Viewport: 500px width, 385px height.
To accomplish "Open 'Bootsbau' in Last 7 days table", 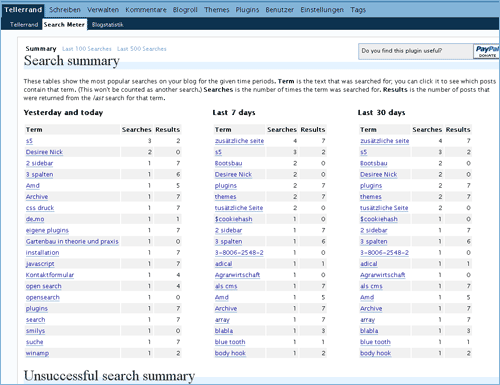I will 228,163.
